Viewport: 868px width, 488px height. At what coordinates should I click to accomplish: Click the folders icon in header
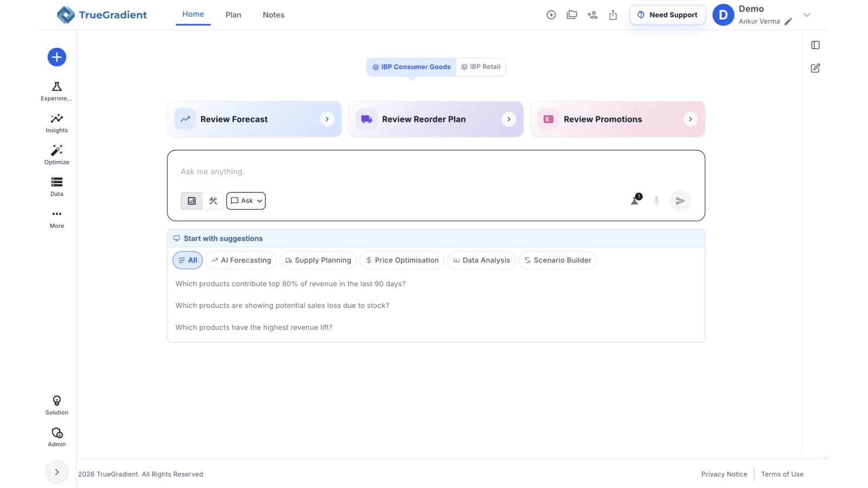point(572,15)
